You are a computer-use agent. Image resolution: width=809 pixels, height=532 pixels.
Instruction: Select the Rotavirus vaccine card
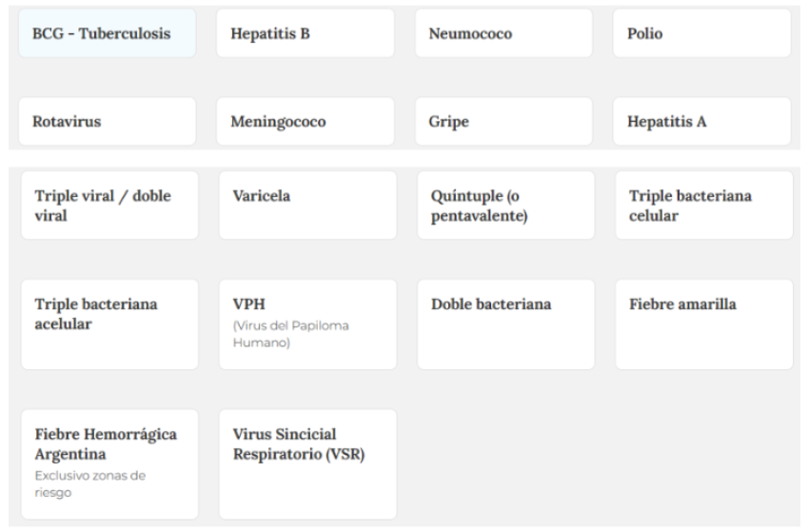point(108,122)
